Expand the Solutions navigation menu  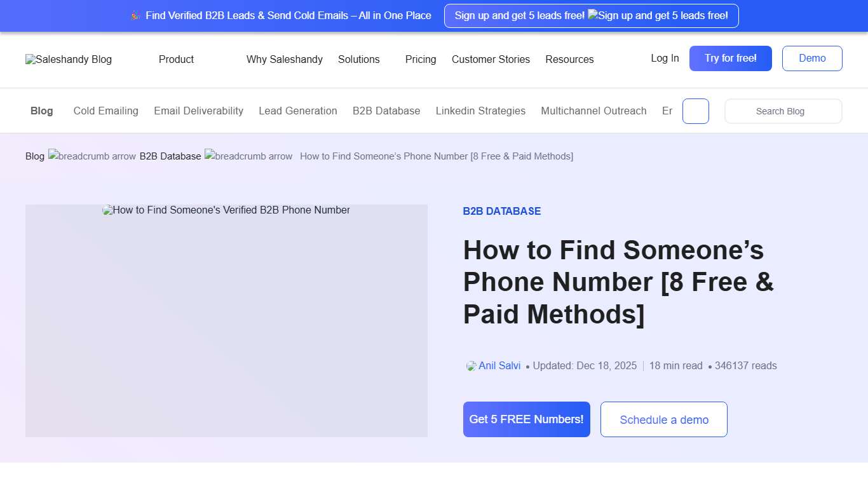point(359,59)
